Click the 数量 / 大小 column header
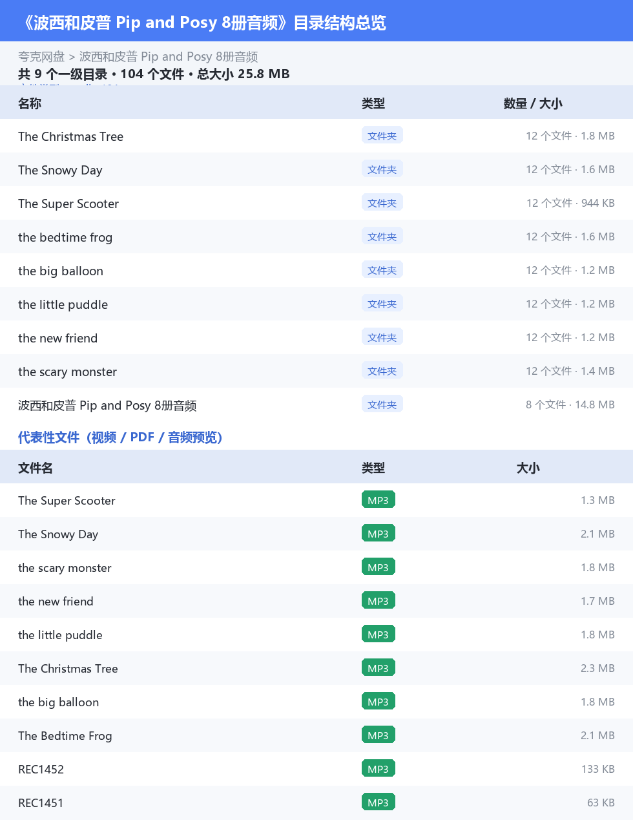This screenshot has width=633, height=840. pos(533,103)
